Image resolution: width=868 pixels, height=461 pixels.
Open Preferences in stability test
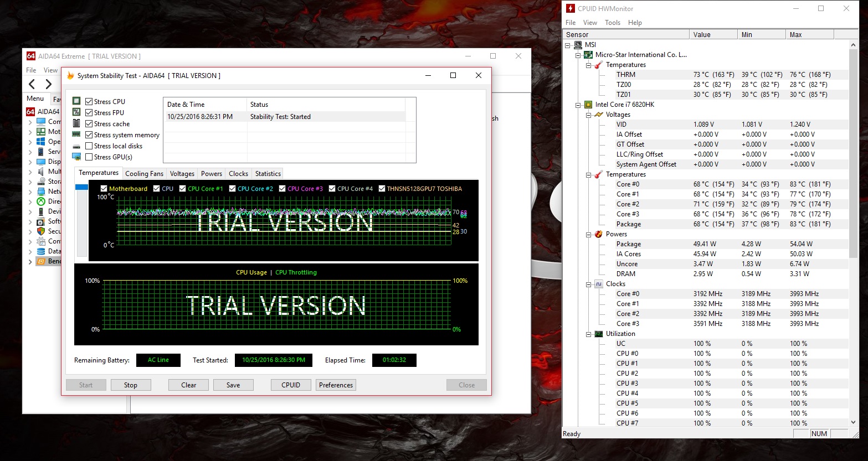[336, 385]
